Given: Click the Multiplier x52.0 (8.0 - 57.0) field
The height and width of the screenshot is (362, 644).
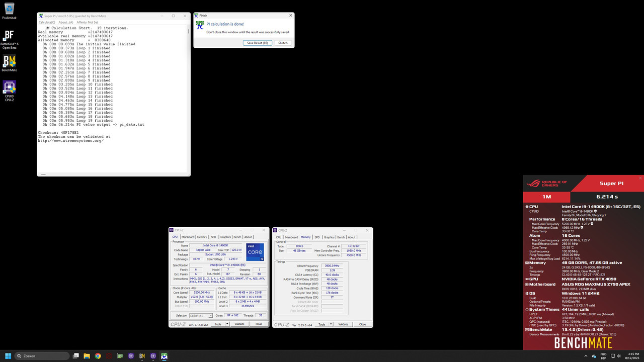Looking at the screenshot, I should point(201,297).
